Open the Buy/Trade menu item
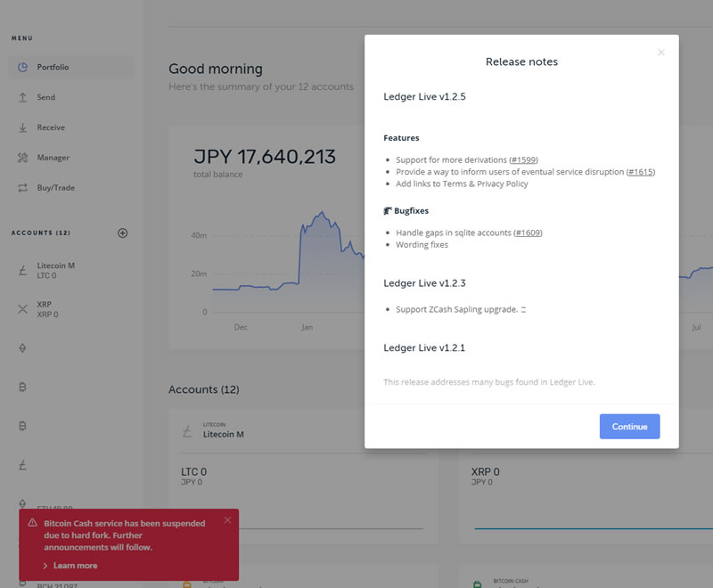The height and width of the screenshot is (588, 713). pos(71,188)
